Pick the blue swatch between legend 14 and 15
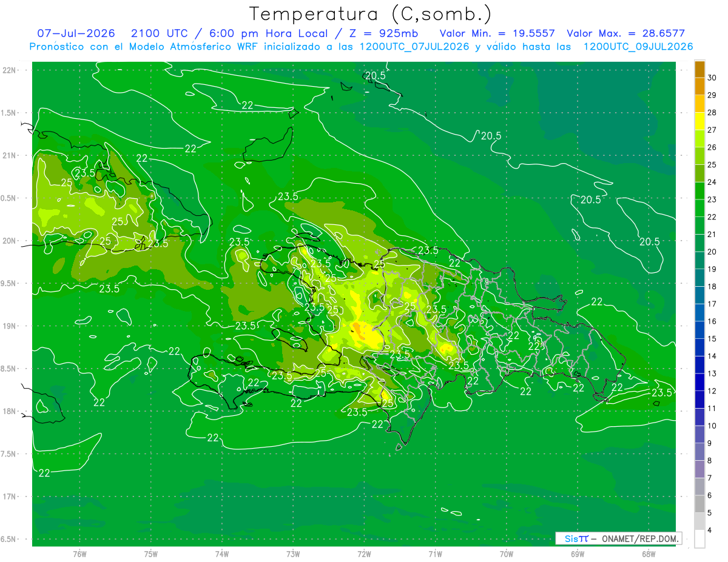Screen dimensions: 728x562 click(x=699, y=347)
